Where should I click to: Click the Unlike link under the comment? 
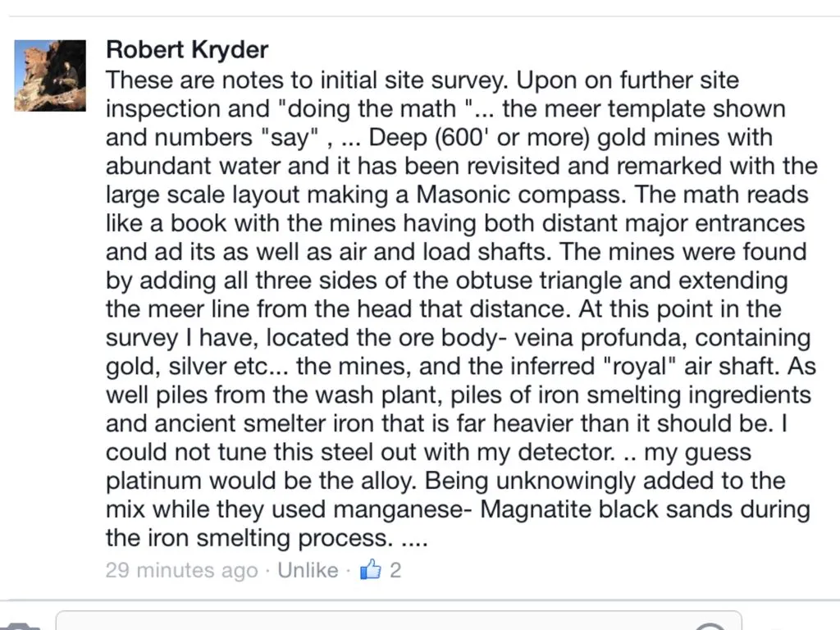308,570
